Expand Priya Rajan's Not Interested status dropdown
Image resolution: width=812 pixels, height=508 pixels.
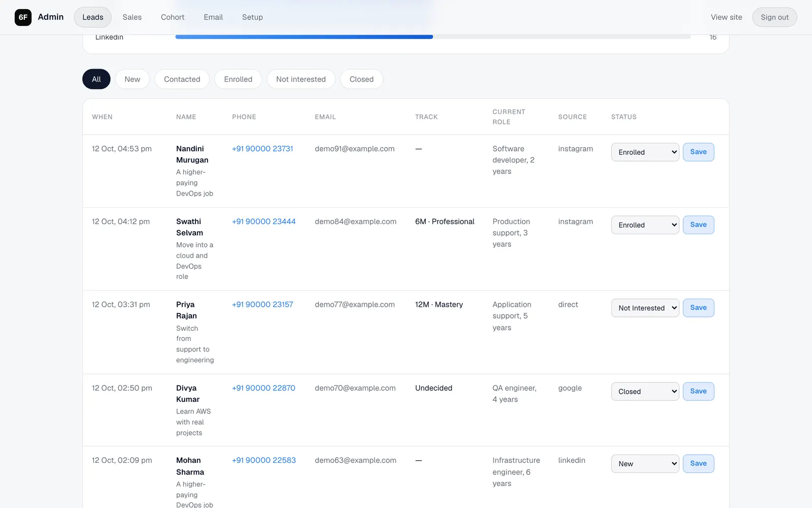pos(645,308)
